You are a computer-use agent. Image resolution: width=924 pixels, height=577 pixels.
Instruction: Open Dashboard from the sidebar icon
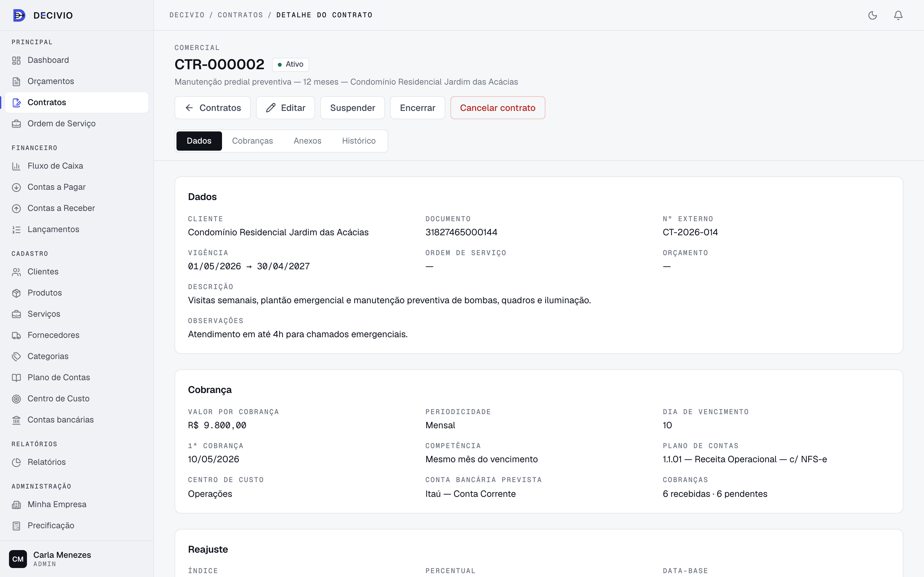16,60
